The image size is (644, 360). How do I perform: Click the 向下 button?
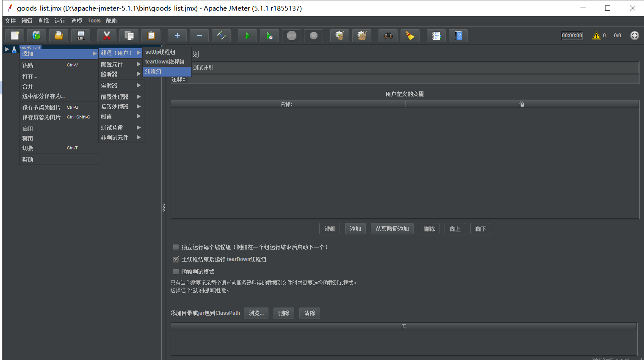481,229
